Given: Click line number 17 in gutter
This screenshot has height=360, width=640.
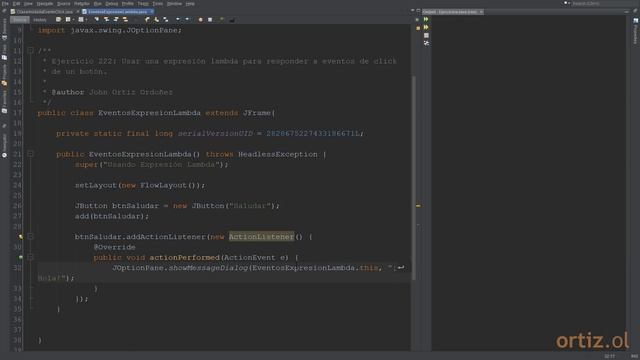Looking at the screenshot, I should point(17,113).
